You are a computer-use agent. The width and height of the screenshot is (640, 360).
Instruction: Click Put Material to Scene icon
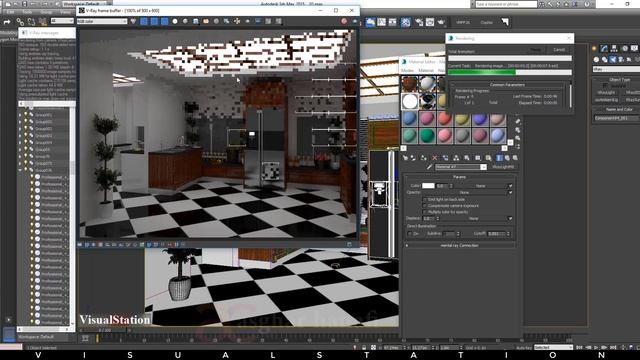tap(413, 158)
